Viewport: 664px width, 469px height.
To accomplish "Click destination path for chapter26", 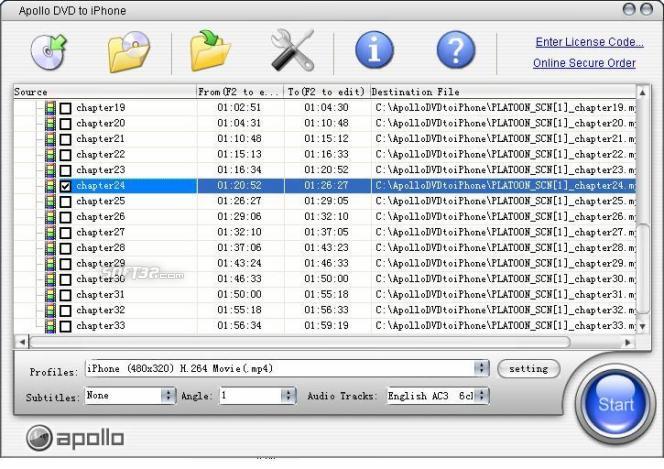I will coord(505,217).
